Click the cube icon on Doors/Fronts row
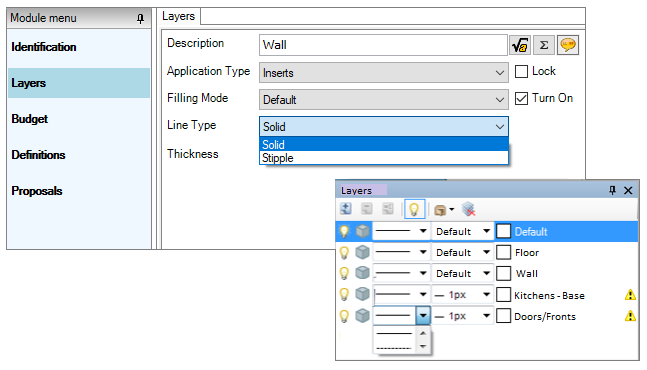Image resolution: width=647 pixels, height=370 pixels. (362, 316)
